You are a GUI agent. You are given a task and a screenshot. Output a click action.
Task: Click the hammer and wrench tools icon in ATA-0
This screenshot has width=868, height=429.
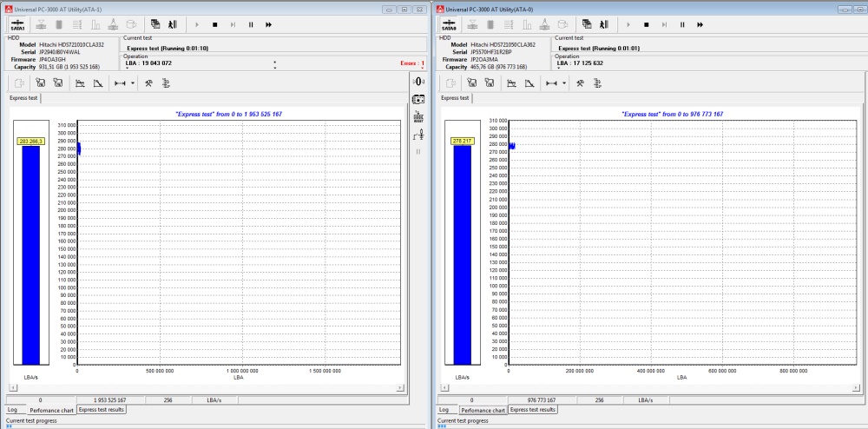tap(580, 82)
